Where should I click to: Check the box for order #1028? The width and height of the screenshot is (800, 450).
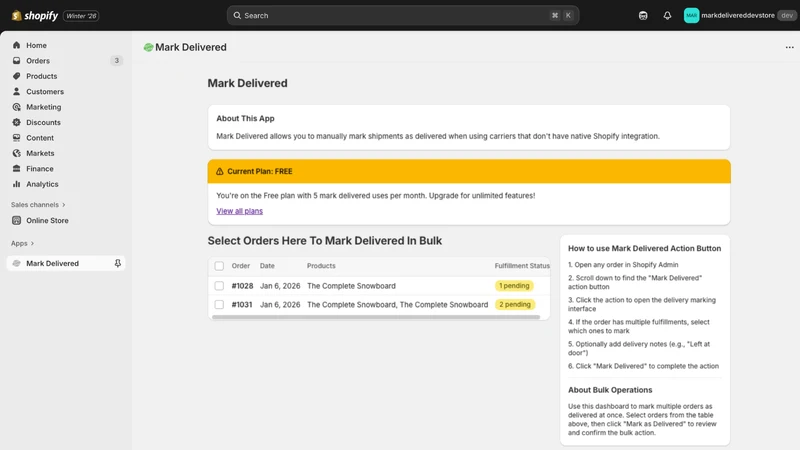coord(219,286)
